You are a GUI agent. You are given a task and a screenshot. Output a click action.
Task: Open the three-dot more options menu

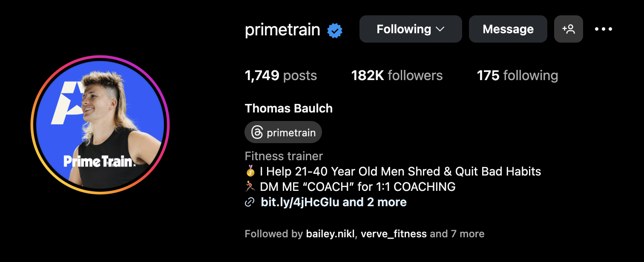[604, 29]
